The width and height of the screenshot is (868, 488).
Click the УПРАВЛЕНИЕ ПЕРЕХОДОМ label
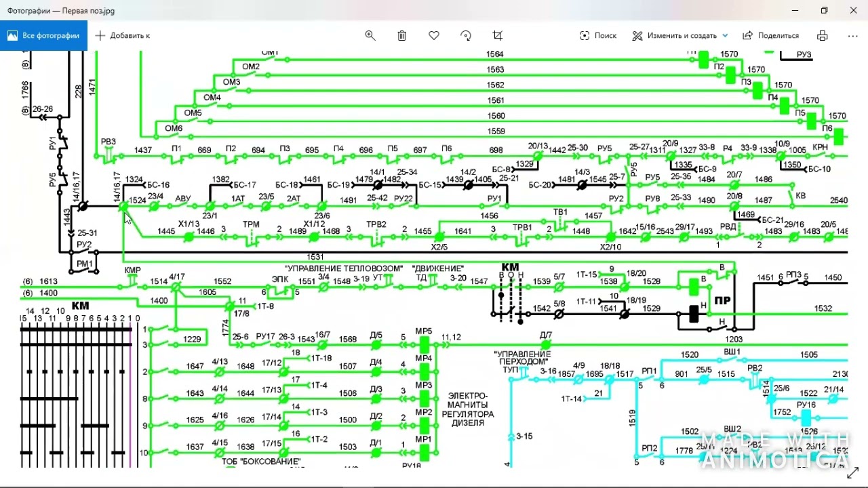point(522,358)
